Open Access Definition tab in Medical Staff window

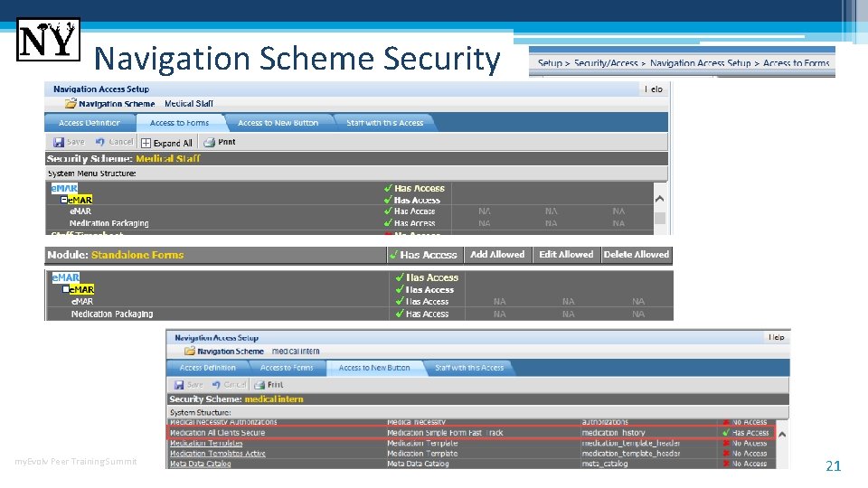coord(90,123)
